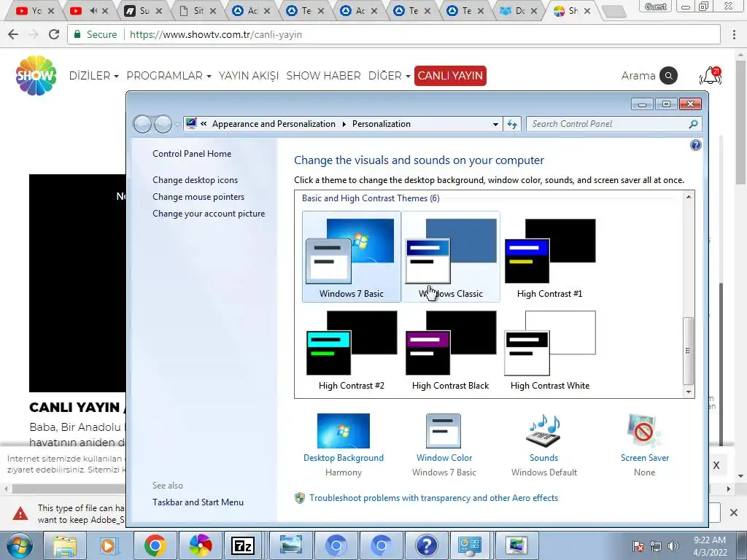Screen dimensions: 747x560
Task: Dismiss the cookie banner with its X
Action: click(716, 466)
